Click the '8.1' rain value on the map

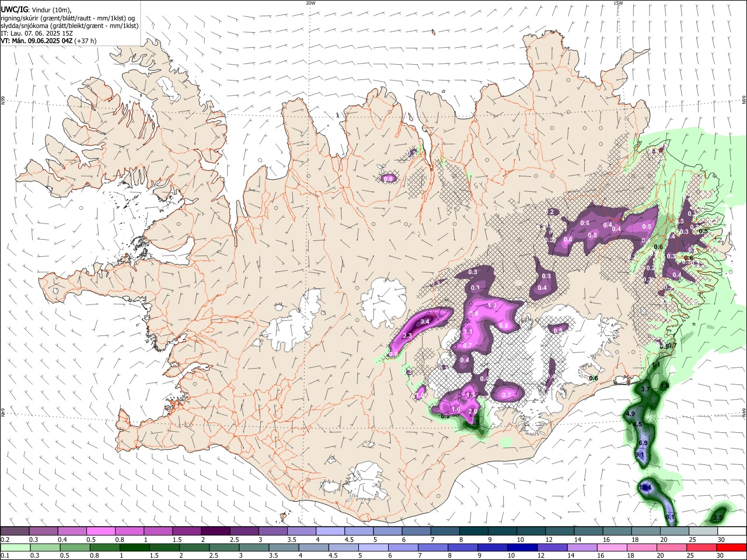(x=671, y=517)
